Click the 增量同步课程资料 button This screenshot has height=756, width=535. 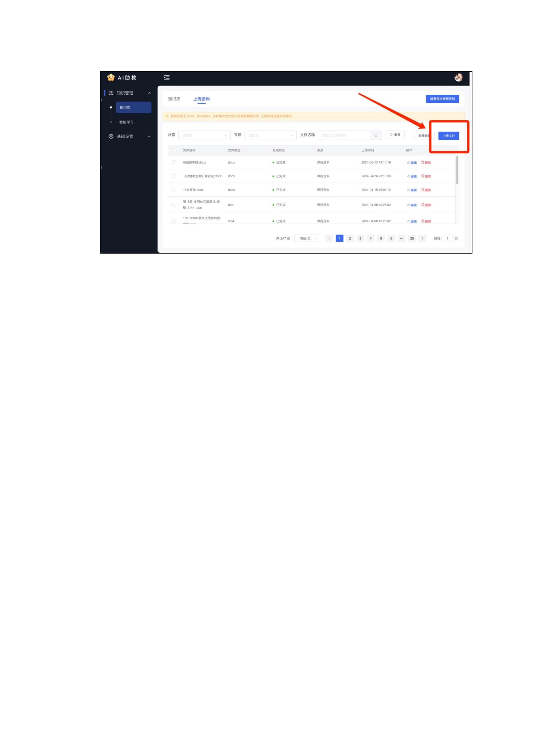point(442,99)
